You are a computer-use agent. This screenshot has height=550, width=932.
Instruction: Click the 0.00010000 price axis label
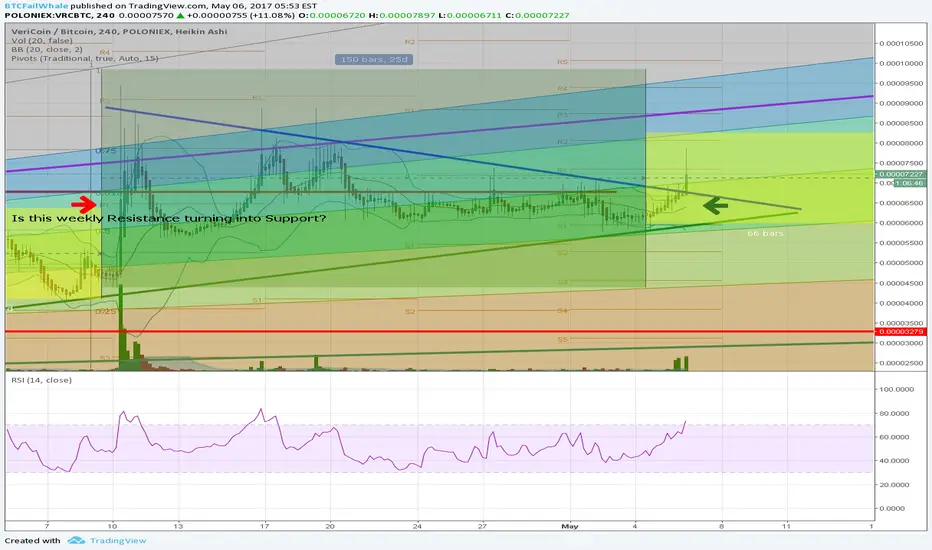click(902, 64)
